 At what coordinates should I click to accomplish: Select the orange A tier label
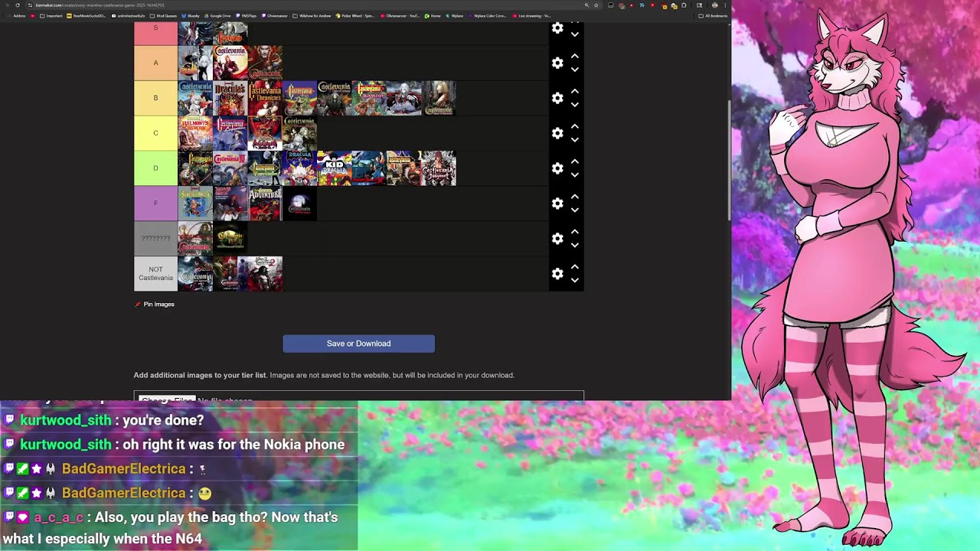[x=155, y=63]
